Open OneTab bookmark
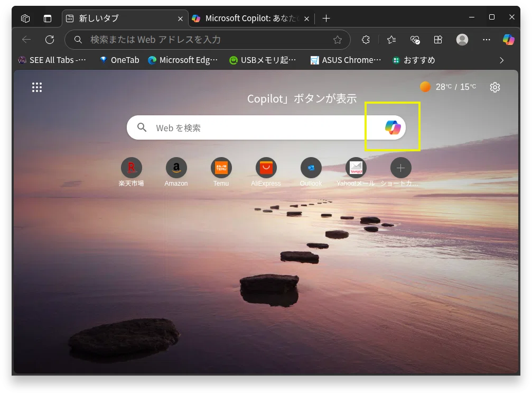Image resolution: width=532 pixels, height=393 pixels. tap(119, 60)
